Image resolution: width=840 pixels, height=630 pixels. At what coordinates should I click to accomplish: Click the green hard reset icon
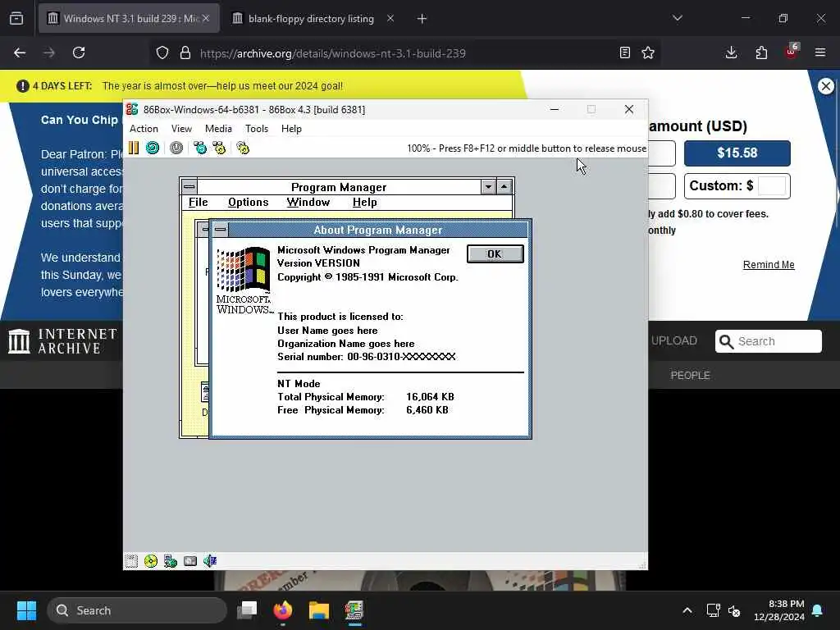tap(153, 148)
